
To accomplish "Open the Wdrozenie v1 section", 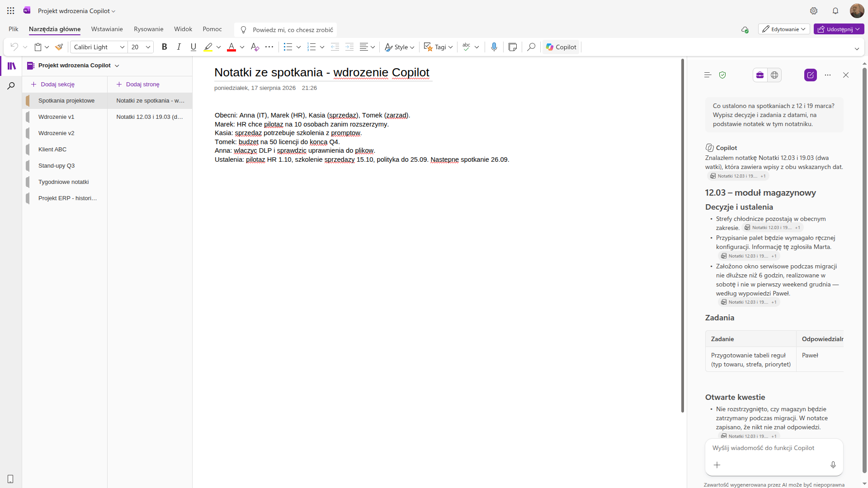I will [65, 117].
